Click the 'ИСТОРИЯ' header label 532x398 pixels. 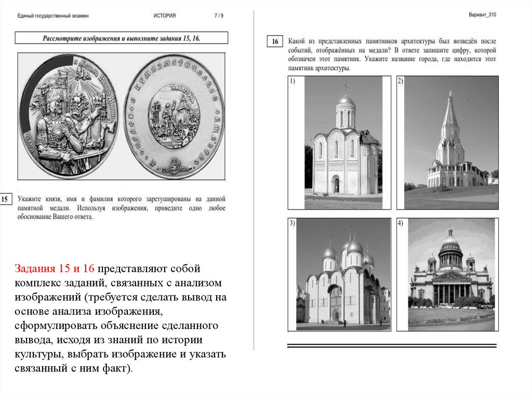[x=165, y=16]
